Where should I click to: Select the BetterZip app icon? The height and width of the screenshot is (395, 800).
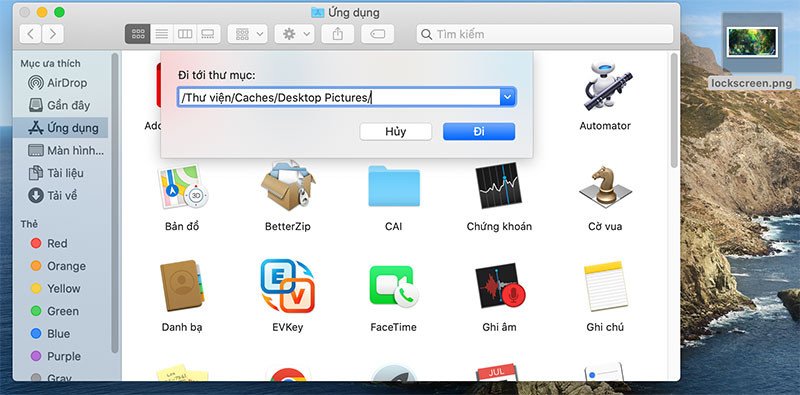click(x=288, y=185)
